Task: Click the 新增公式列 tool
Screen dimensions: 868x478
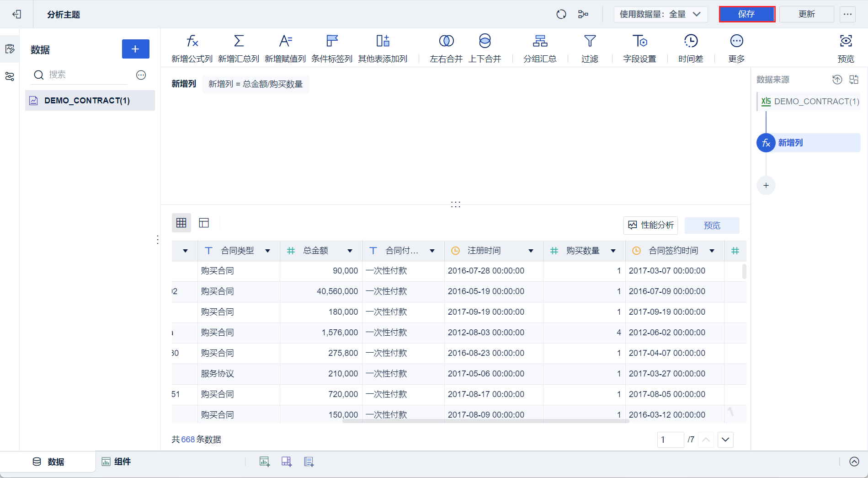Action: [192, 48]
